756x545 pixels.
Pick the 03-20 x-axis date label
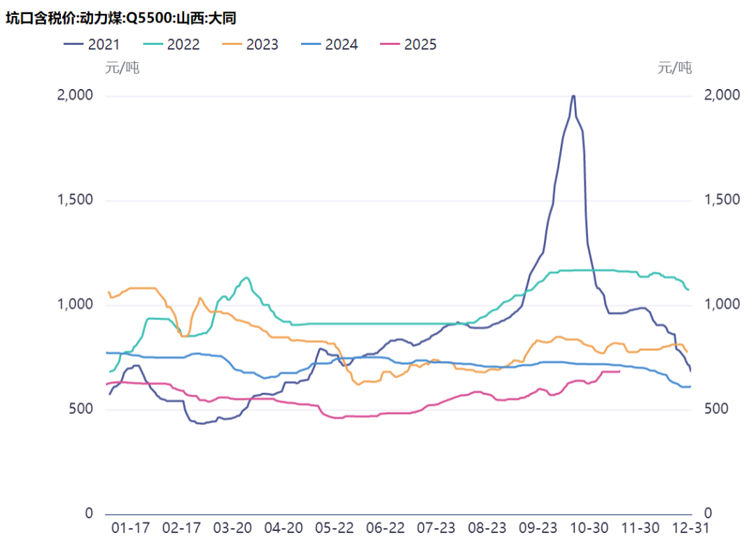point(232,527)
